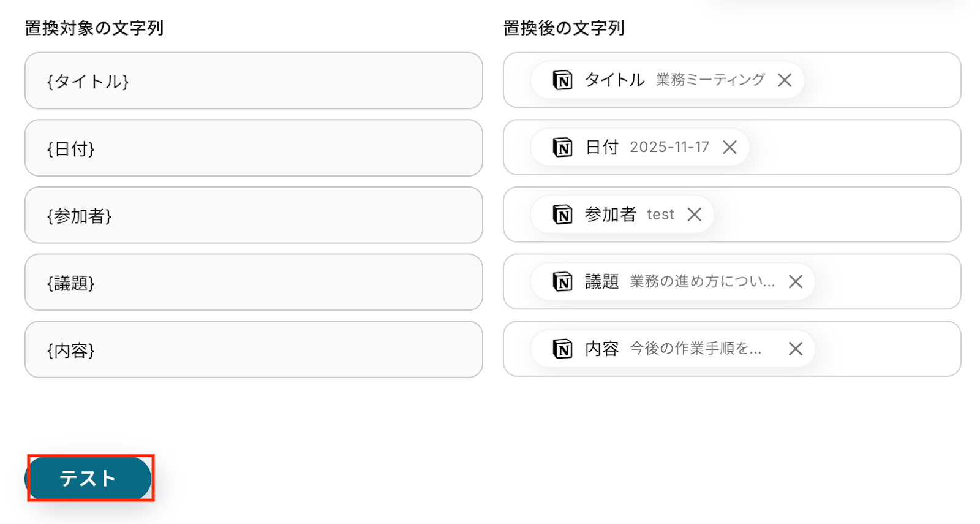Viewport: 980px width, 524px height.
Task: Remove the 日付 2025-11-17 chip
Action: [729, 148]
